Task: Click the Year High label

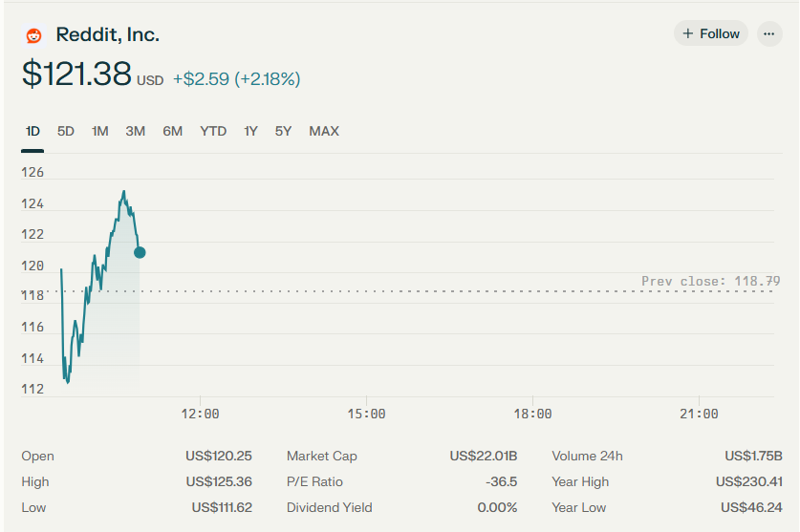Action: tap(580, 482)
